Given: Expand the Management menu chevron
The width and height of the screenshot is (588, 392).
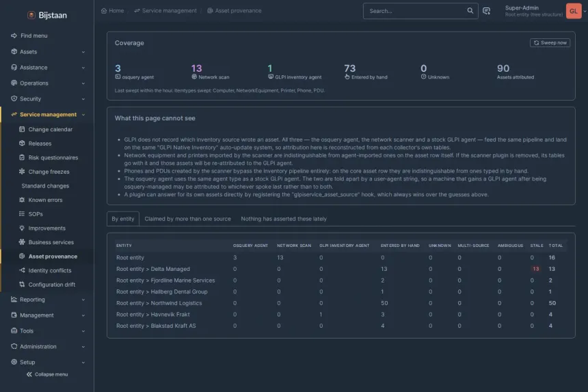Looking at the screenshot, I should [x=83, y=315].
